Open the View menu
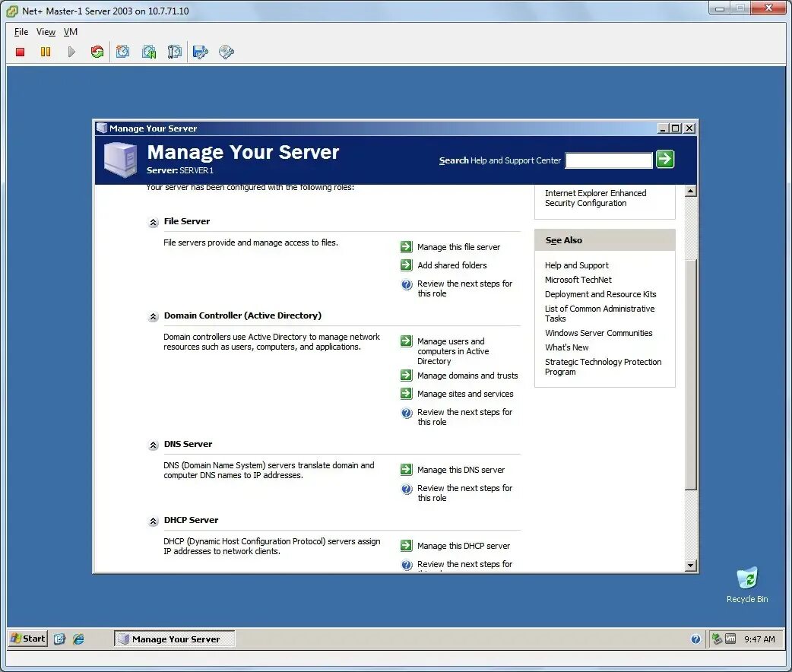 (46, 32)
